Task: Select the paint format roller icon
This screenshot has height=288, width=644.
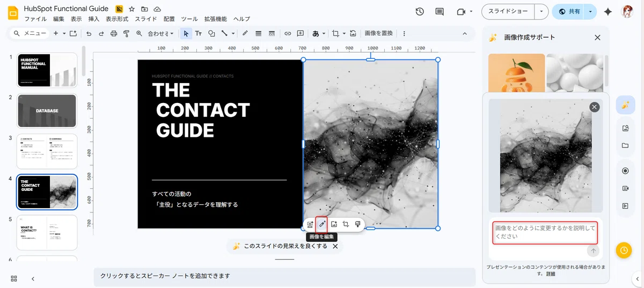Action: click(x=127, y=33)
